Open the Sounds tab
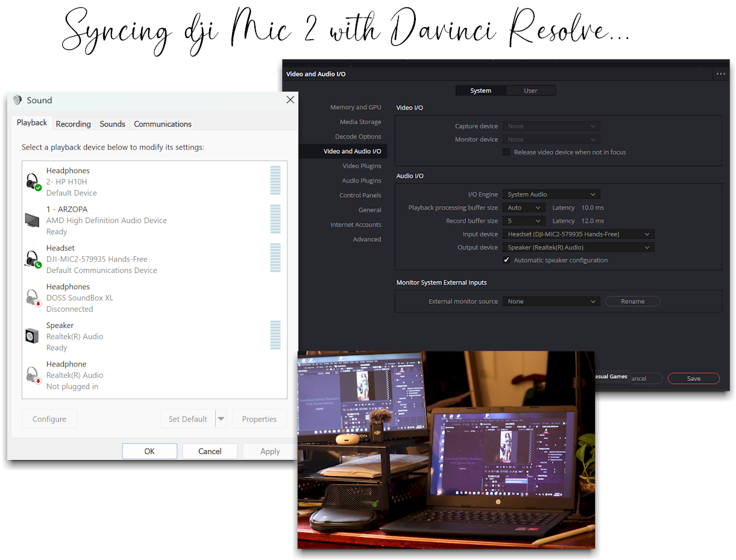 (x=112, y=124)
